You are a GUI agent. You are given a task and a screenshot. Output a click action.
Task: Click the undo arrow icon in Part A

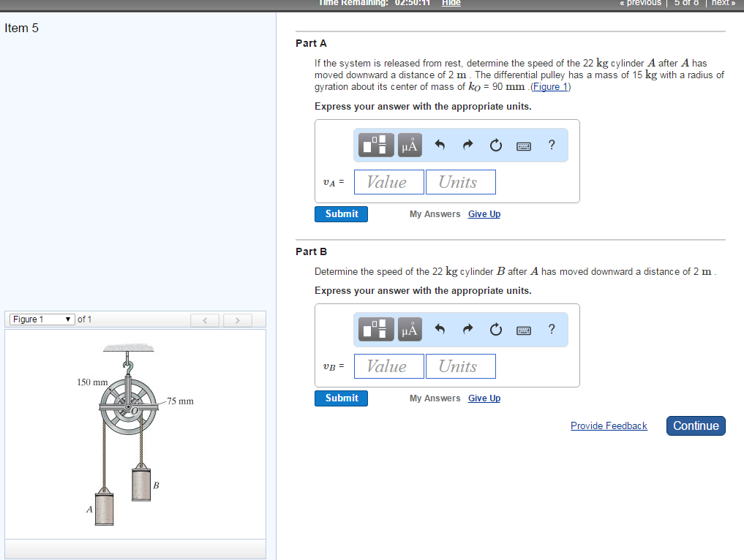(440, 145)
